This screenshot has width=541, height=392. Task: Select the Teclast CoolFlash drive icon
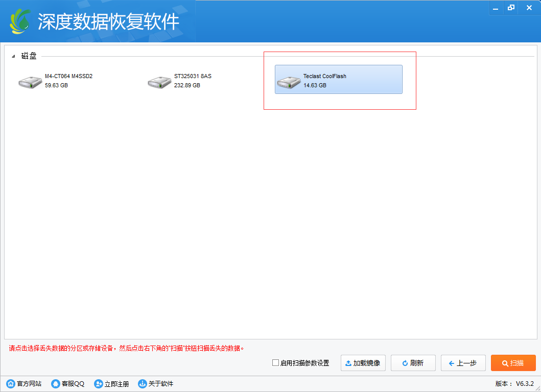pos(289,82)
